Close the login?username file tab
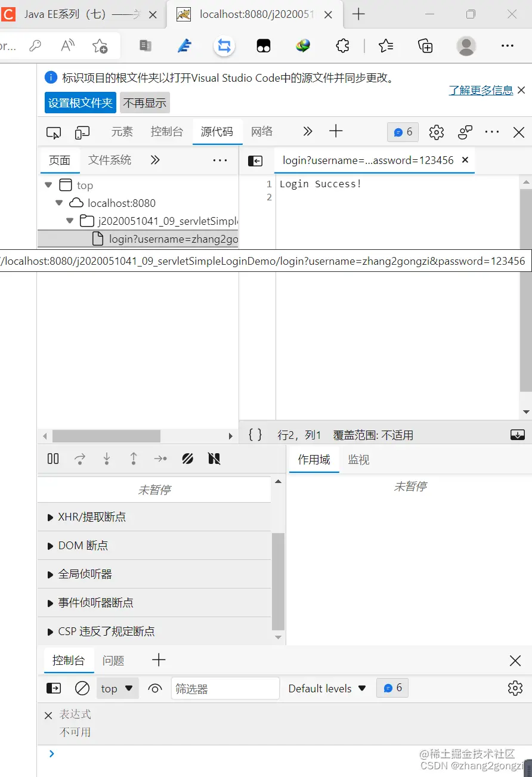 coord(465,160)
